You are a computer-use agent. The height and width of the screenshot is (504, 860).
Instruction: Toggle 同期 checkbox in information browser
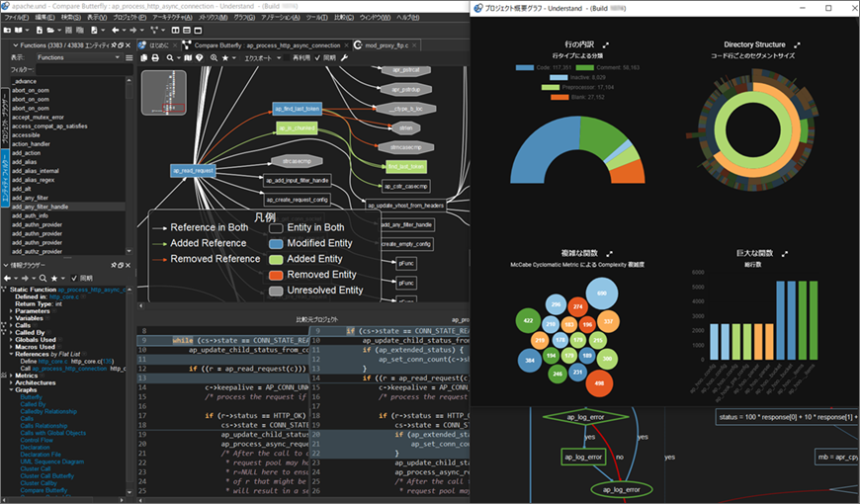pos(74,278)
